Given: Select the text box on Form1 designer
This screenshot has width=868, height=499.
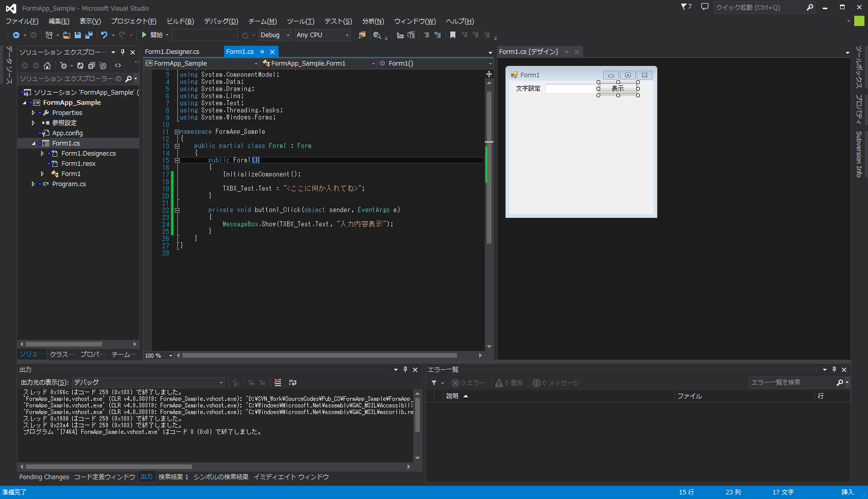Looking at the screenshot, I should (570, 89).
